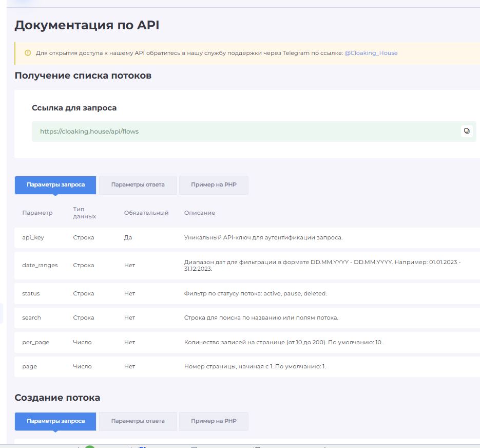Select Параметры запроса tab under Создание потока
Screen dimensions: 480x448
coord(55,421)
